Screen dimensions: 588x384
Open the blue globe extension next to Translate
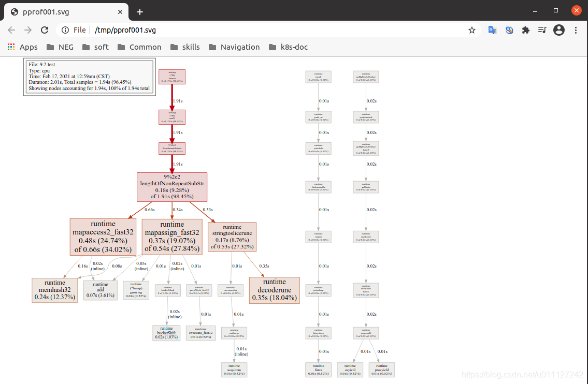(x=509, y=30)
